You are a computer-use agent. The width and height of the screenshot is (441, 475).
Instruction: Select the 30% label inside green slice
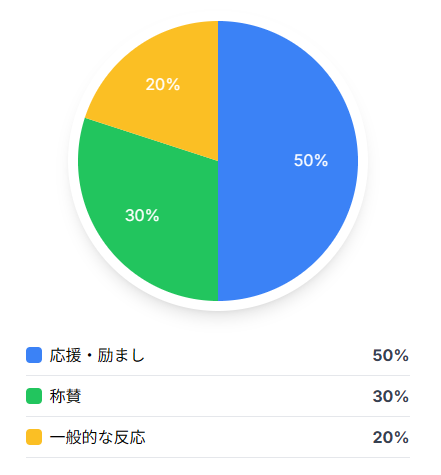(x=142, y=215)
